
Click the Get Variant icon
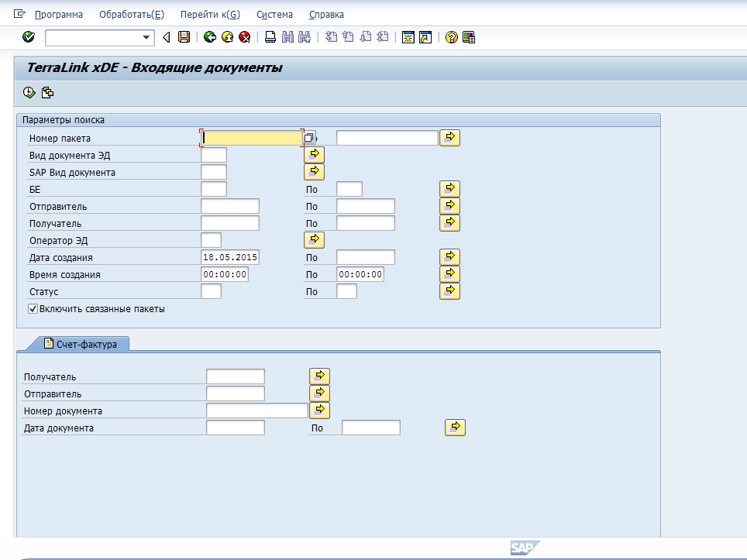pyautogui.click(x=47, y=92)
